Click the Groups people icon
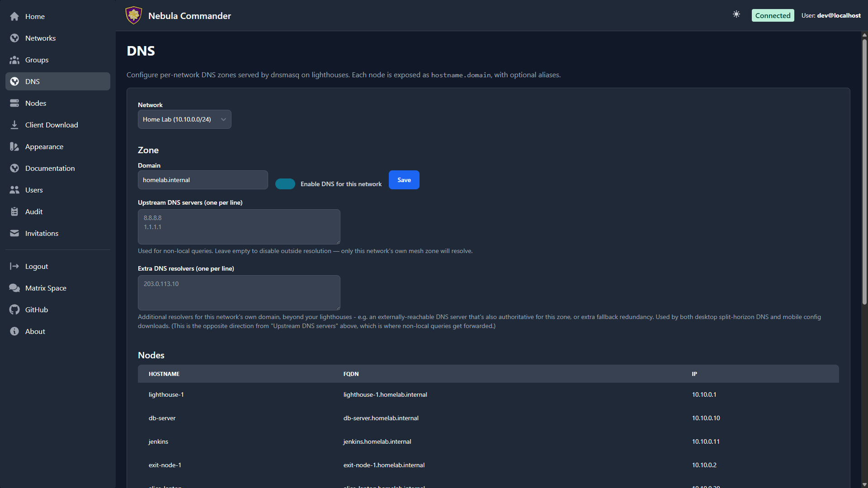868x488 pixels. pos(14,60)
